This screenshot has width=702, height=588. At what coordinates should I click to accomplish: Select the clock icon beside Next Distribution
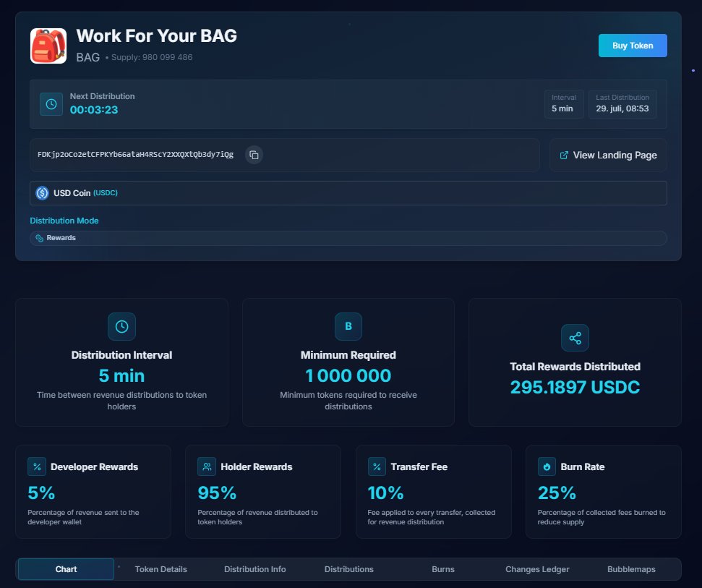pyautogui.click(x=51, y=103)
